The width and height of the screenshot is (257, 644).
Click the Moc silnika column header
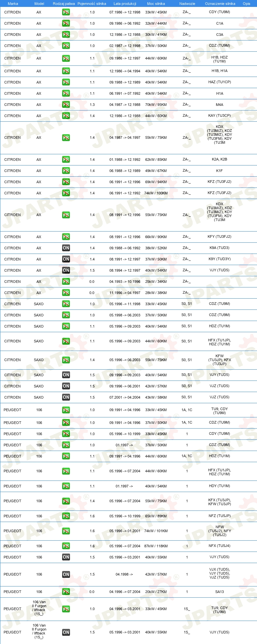156,4
